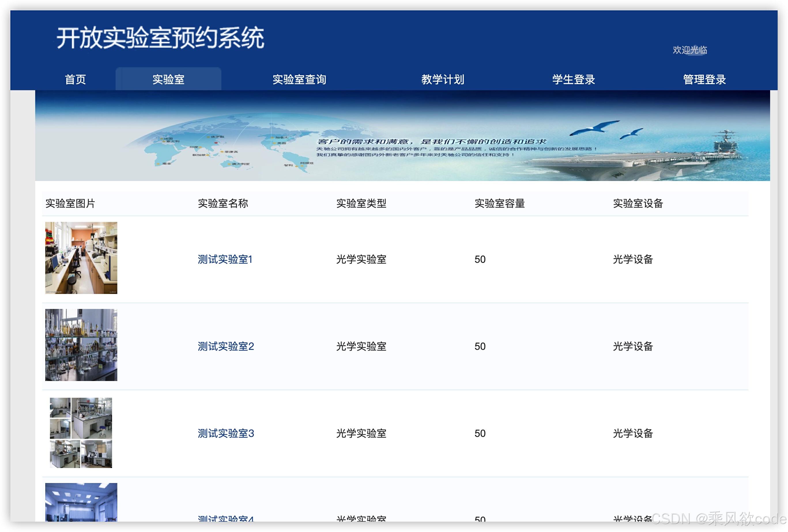Open the 测试实验室1 lab detail link
Screen dimensions: 788x532
pos(225,259)
